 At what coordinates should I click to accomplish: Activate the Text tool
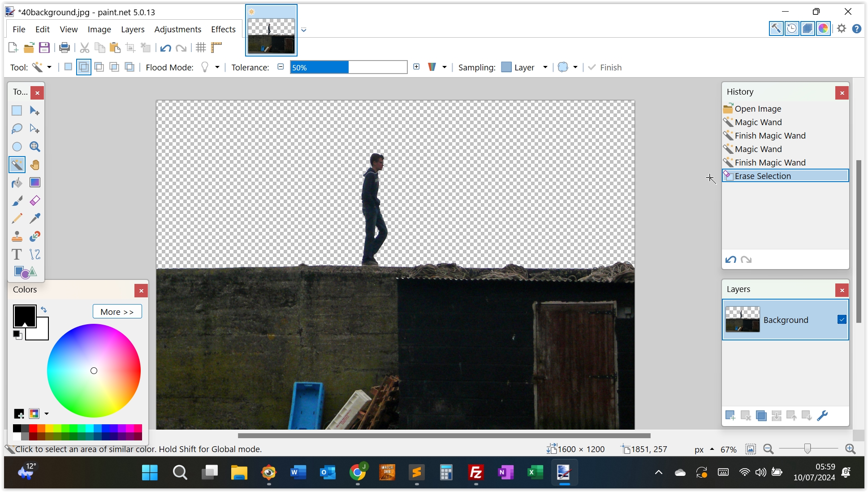(17, 254)
